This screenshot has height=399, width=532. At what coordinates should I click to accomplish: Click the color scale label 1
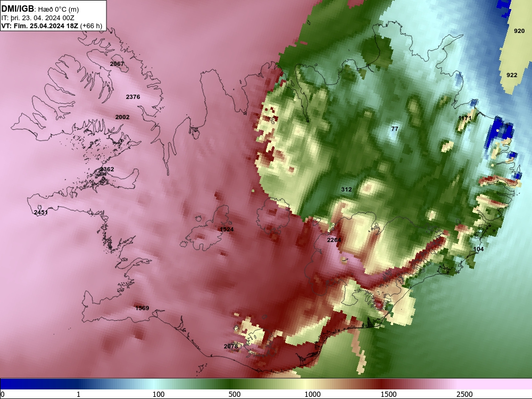(x=78, y=394)
